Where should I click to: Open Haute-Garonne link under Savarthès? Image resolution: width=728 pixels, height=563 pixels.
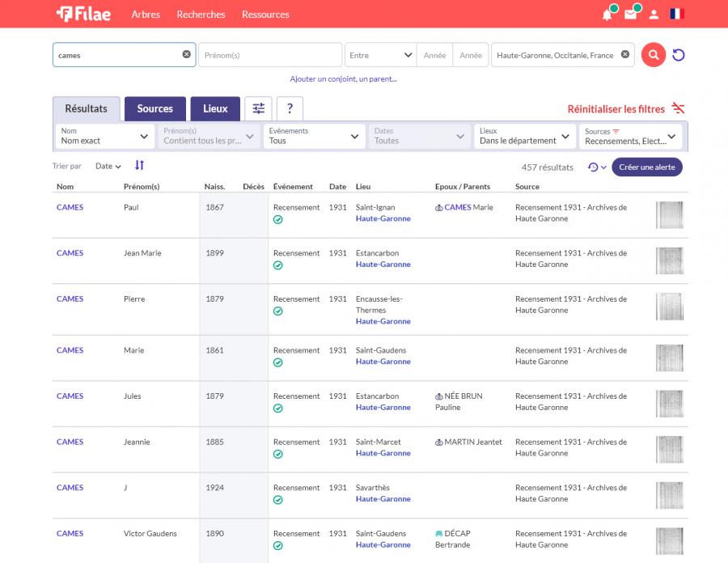383,499
